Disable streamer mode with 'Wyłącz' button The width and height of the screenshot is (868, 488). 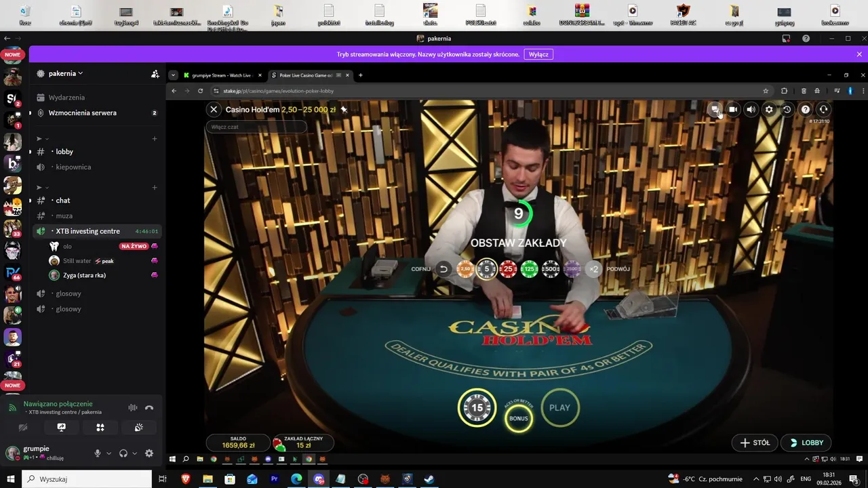tap(538, 54)
